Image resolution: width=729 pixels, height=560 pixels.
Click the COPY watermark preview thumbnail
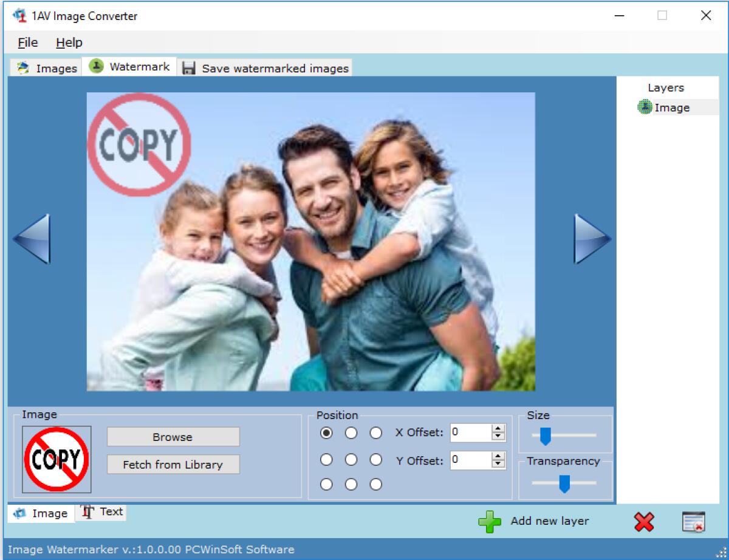(x=56, y=459)
